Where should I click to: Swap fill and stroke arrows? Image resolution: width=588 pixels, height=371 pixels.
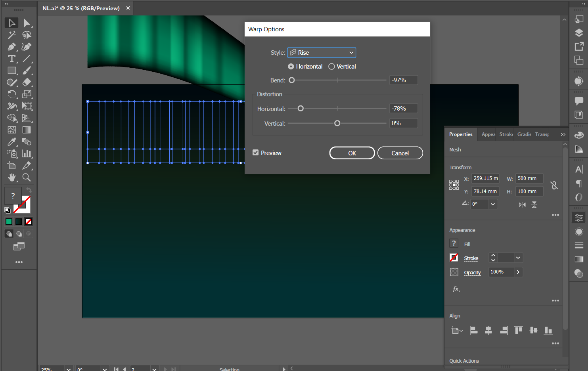pos(29,190)
